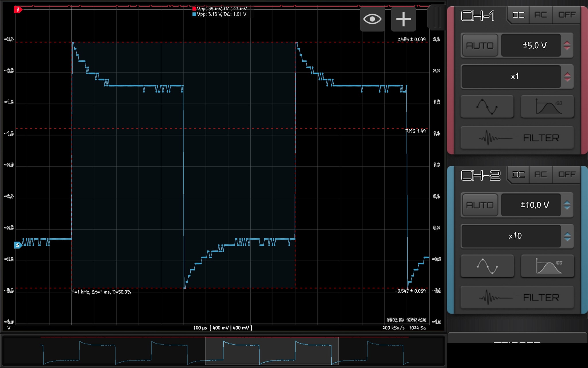Open CH-1 spectrum view icon
The height and width of the screenshot is (368, 588).
(548, 107)
